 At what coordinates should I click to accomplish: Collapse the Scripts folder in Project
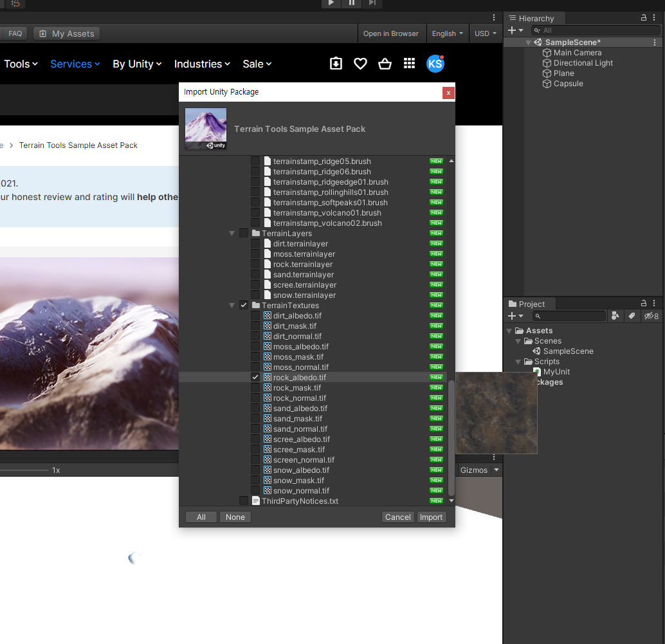(518, 362)
